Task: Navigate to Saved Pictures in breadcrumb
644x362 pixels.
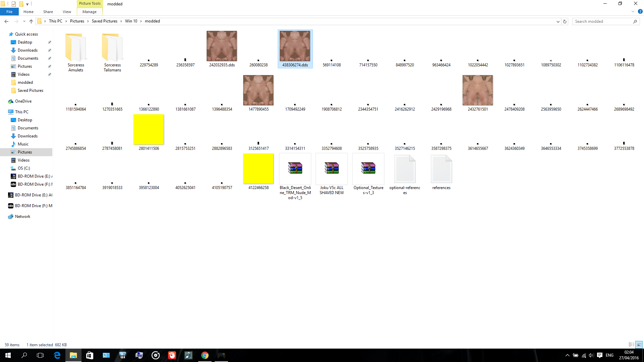Action: pyautogui.click(x=104, y=21)
